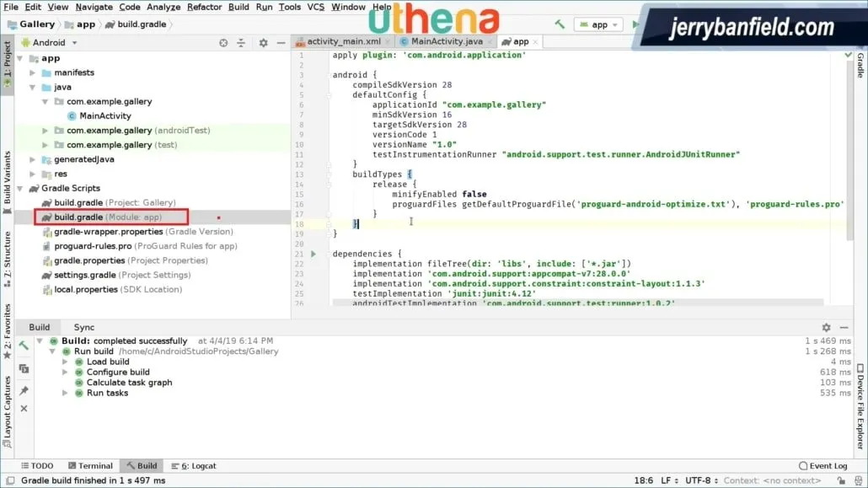Click the green Run app arrow

[635, 24]
